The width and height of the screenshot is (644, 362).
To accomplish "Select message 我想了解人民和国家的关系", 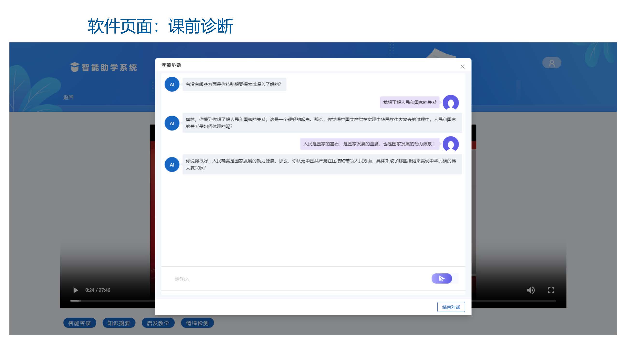I will [x=410, y=102].
